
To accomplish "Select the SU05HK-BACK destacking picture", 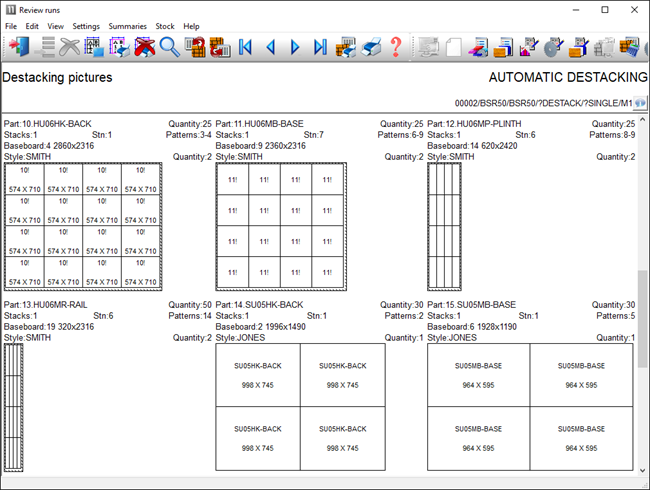I will coord(300,408).
